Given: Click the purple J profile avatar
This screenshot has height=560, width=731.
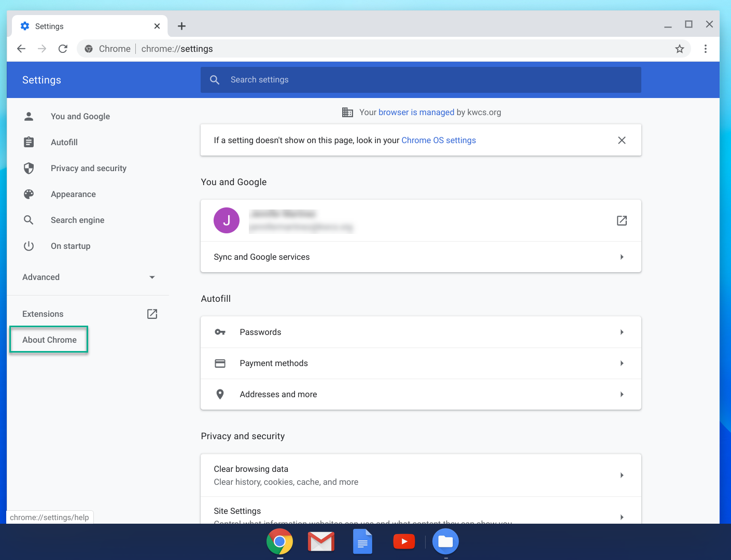Looking at the screenshot, I should point(227,220).
